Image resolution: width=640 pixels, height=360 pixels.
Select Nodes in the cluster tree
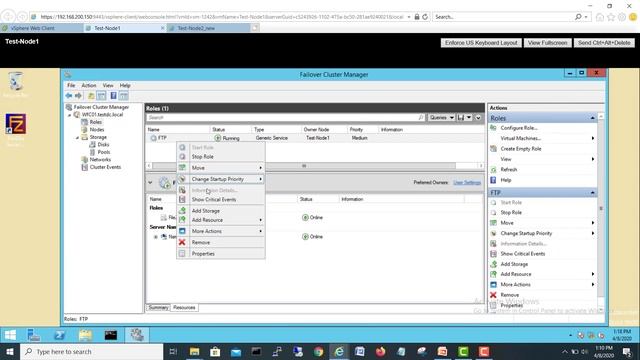tap(97, 129)
